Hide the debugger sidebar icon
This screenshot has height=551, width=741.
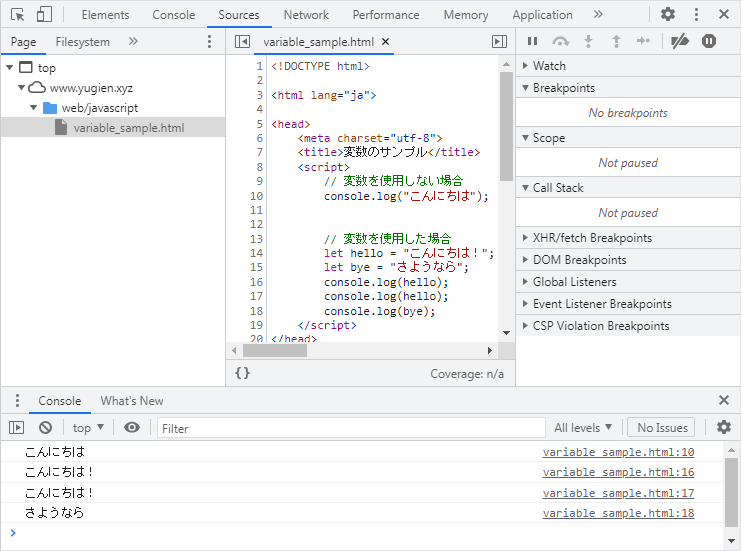(x=500, y=42)
